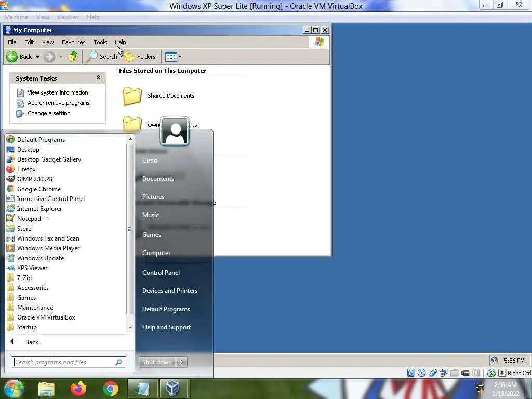The height and width of the screenshot is (399, 532).
Task: Open Documents in Start menu right pane
Action: click(158, 179)
